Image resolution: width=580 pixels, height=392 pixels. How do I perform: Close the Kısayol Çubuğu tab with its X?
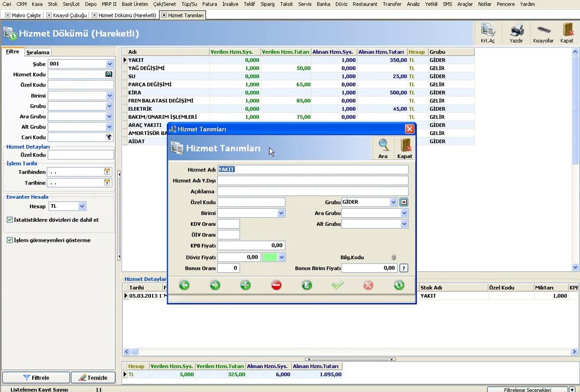[x=49, y=15]
